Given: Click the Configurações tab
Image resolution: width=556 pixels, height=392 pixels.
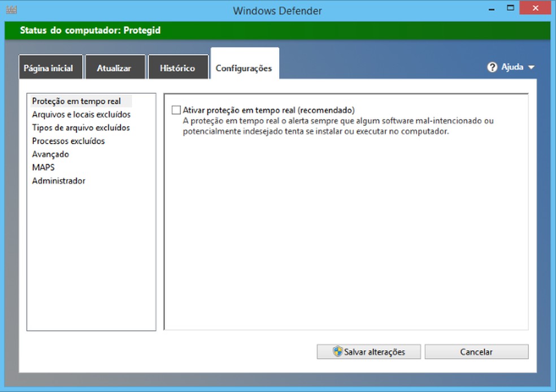Looking at the screenshot, I should [245, 64].
